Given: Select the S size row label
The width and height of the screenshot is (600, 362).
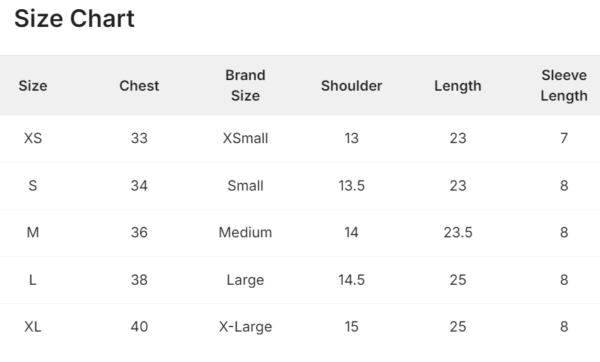Looking at the screenshot, I should [33, 186].
